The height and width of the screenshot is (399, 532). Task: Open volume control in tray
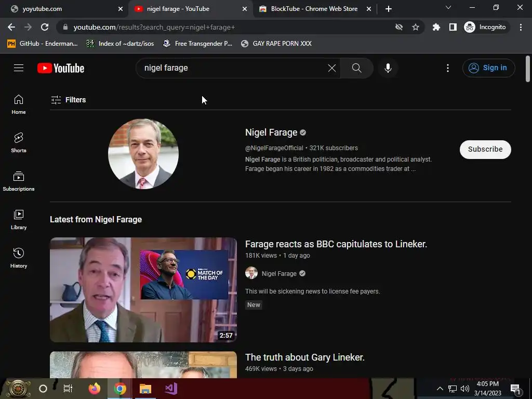pyautogui.click(x=465, y=389)
